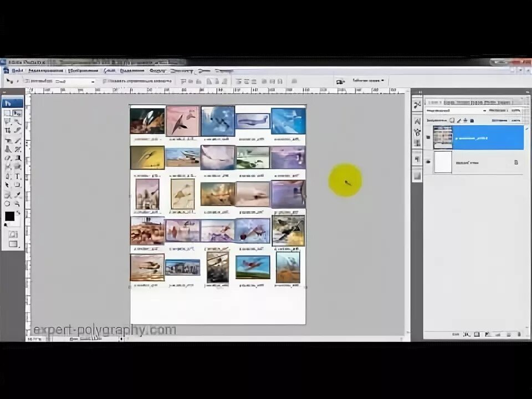Viewport: 532px width, 399px height.
Task: Select the Zoom tool
Action: pyautogui.click(x=17, y=203)
